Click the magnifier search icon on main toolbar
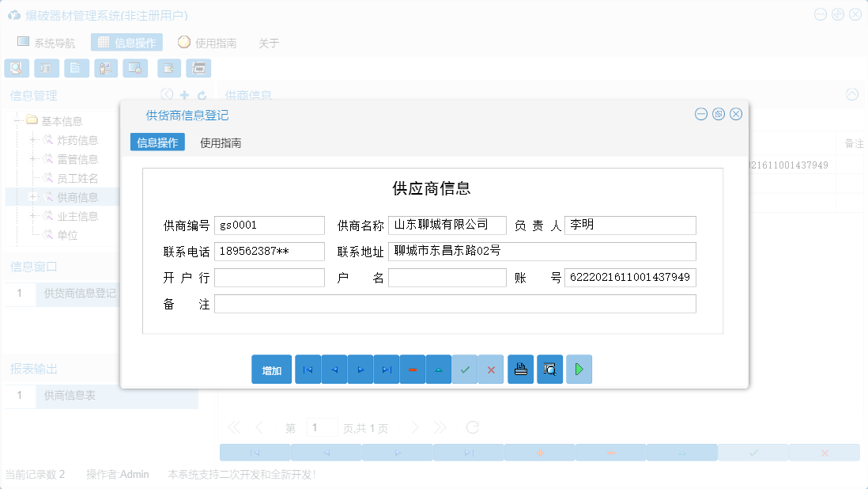 [16, 68]
